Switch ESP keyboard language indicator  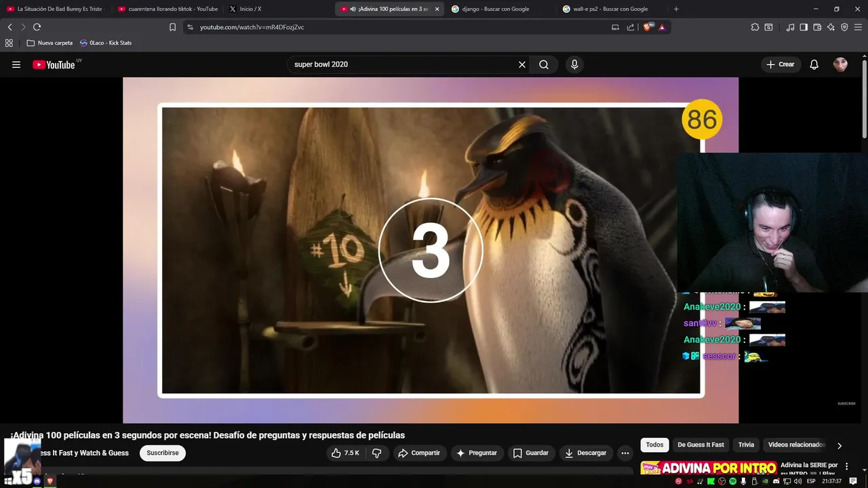tap(811, 481)
